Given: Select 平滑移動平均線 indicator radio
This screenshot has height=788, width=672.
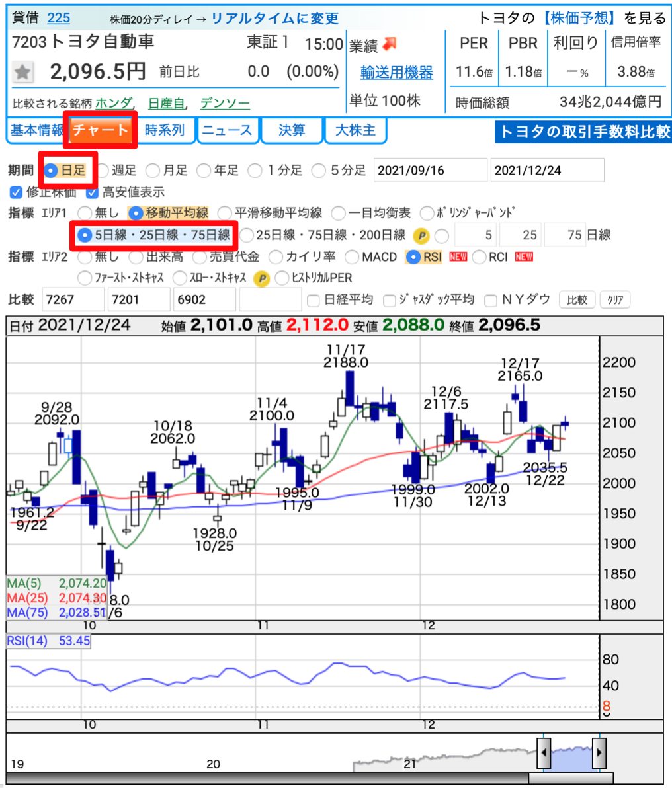Looking at the screenshot, I should [x=225, y=213].
